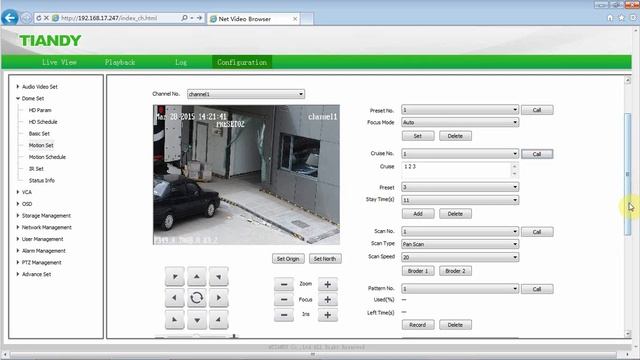Expand Storage Management in sidebar
The image size is (640, 360).
click(x=18, y=216)
